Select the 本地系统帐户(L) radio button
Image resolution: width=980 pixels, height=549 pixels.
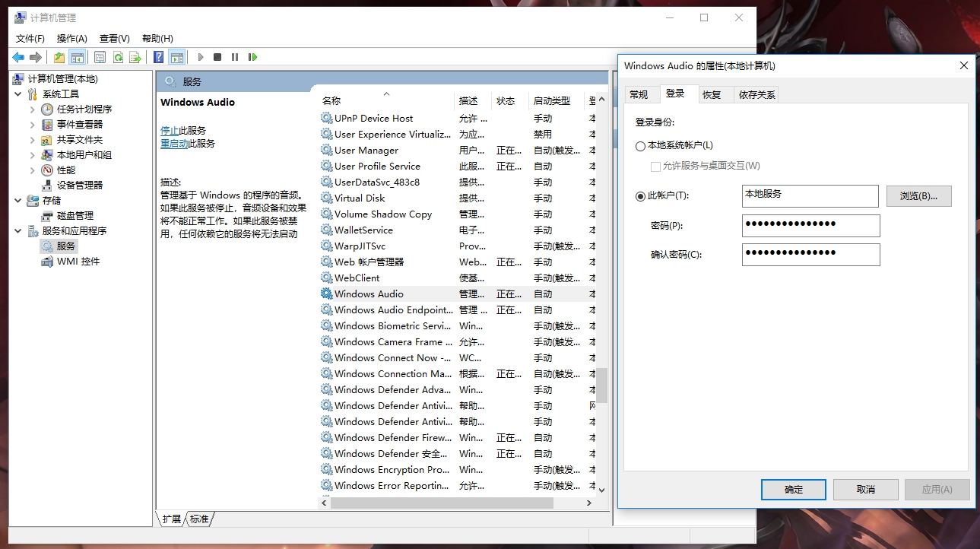[640, 146]
